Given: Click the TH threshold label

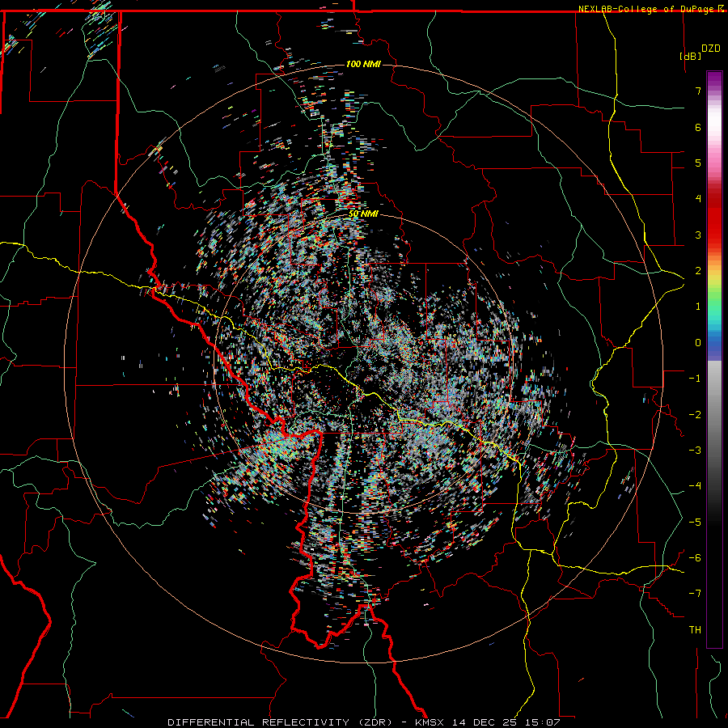Looking at the screenshot, I should 695,630.
